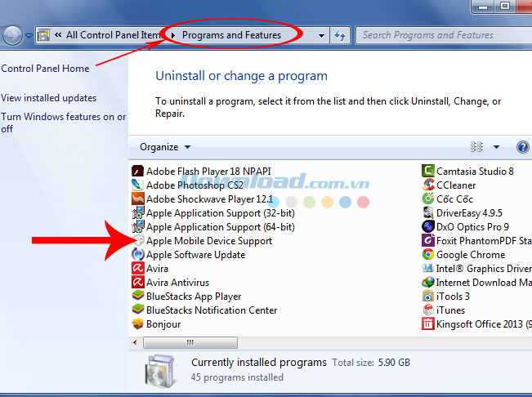Screen dimensions: 532x397
Task: Click the Foxit PhantomPDF icon
Action: click(x=428, y=240)
